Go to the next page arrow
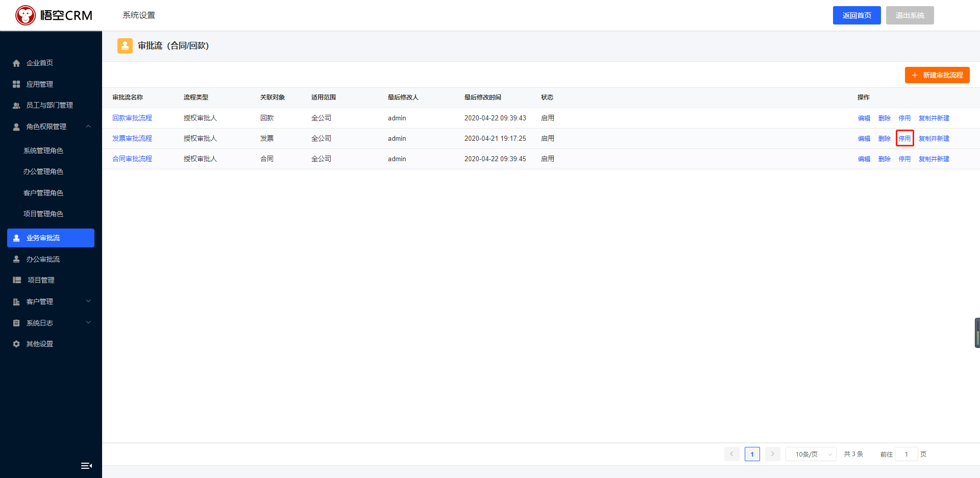 773,454
